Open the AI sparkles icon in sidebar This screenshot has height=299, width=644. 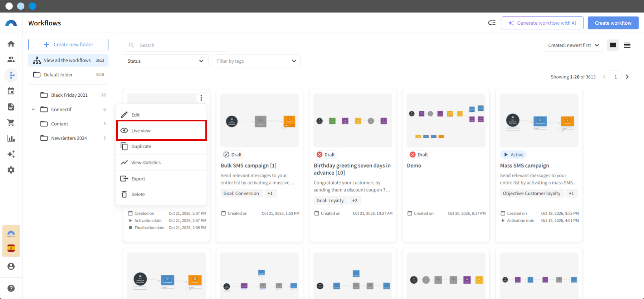coord(11,154)
